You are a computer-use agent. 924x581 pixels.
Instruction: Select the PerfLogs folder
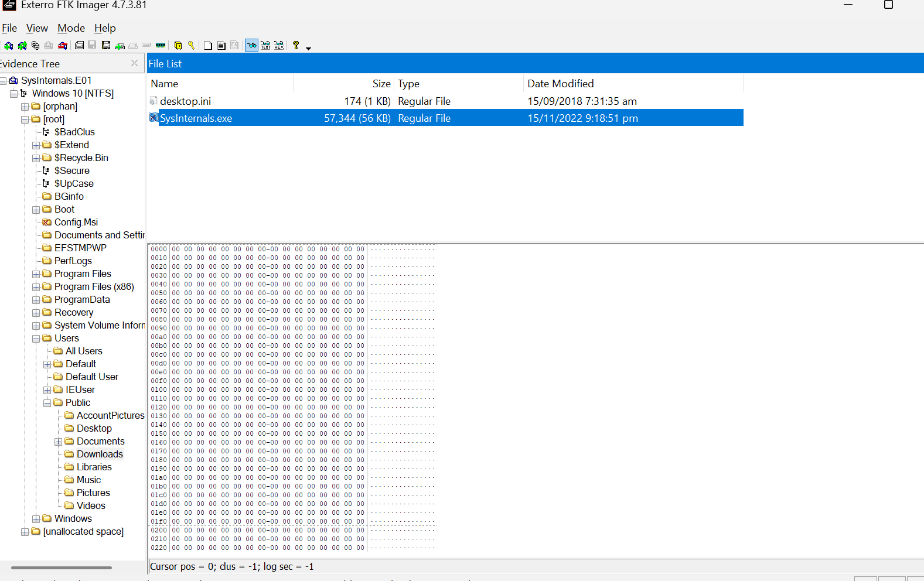(73, 261)
